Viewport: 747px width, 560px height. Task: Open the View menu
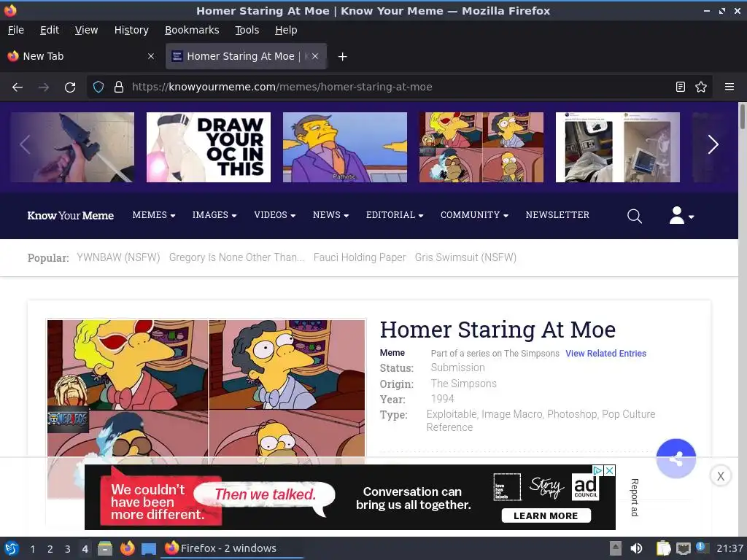pyautogui.click(x=86, y=30)
